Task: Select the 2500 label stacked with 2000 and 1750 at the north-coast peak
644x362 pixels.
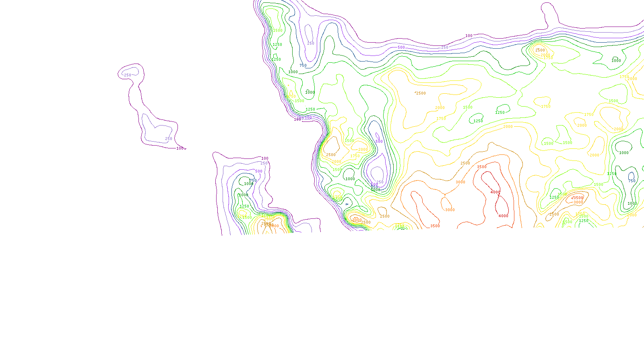Action: coord(540,50)
